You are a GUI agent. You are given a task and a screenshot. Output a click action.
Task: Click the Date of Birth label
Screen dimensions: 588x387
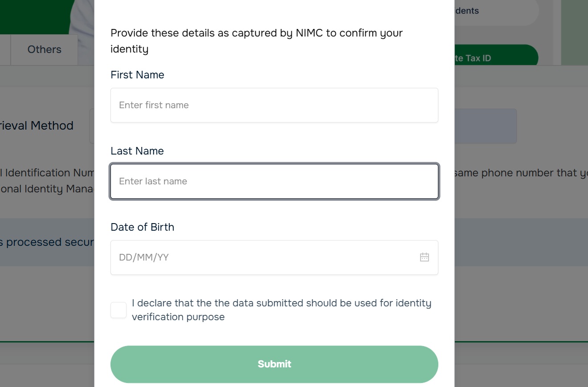click(142, 227)
